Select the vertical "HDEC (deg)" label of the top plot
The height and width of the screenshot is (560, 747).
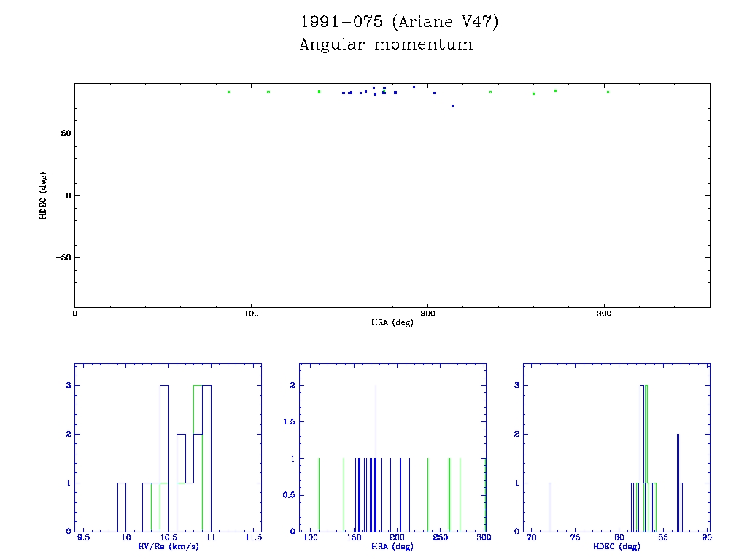point(43,195)
